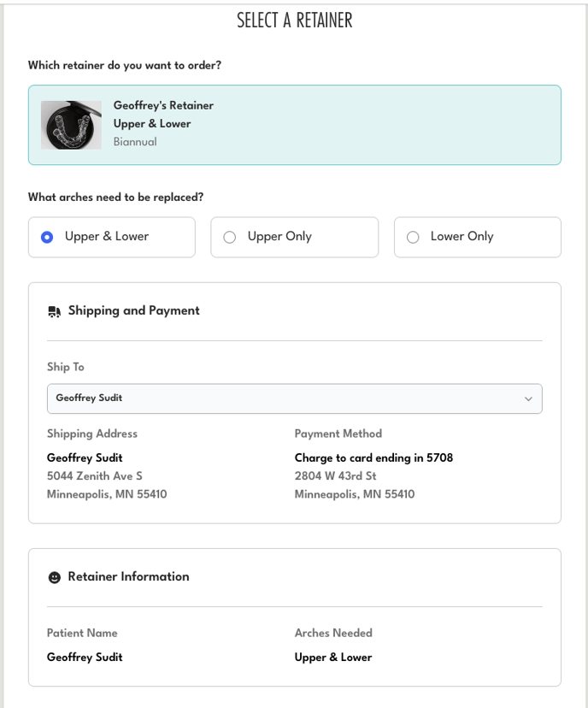The width and height of the screenshot is (588, 708).
Task: Choose the Lower Only arch option
Action: coord(413,237)
